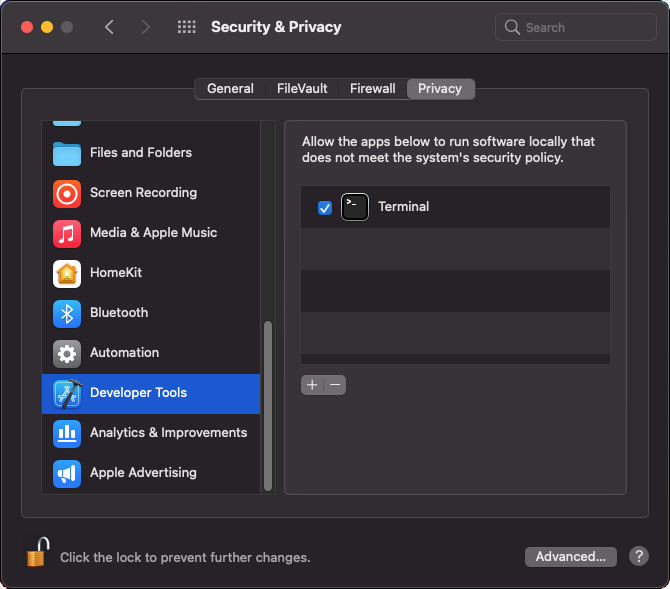
Task: Click the HomeKit house icon
Action: (67, 274)
